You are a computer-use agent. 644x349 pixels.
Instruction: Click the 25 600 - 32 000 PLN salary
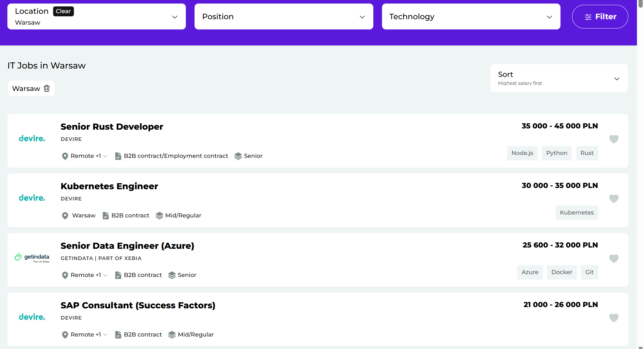[560, 245]
